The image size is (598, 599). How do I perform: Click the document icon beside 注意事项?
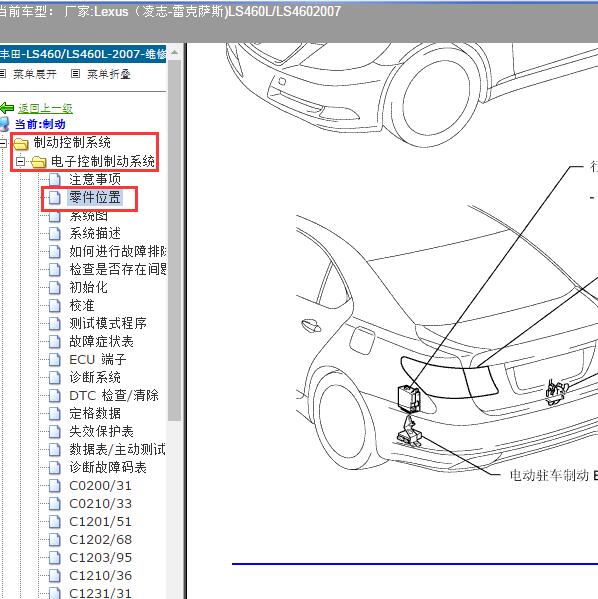(x=55, y=180)
